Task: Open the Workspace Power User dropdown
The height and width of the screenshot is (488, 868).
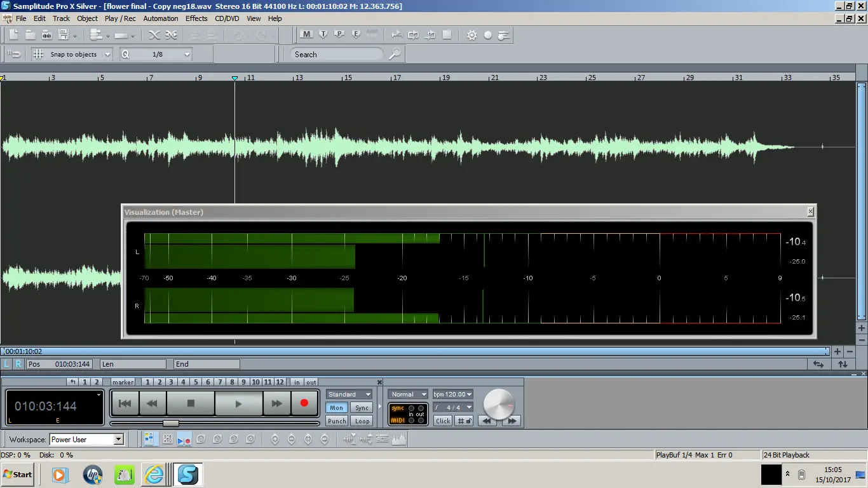Action: coord(118,440)
